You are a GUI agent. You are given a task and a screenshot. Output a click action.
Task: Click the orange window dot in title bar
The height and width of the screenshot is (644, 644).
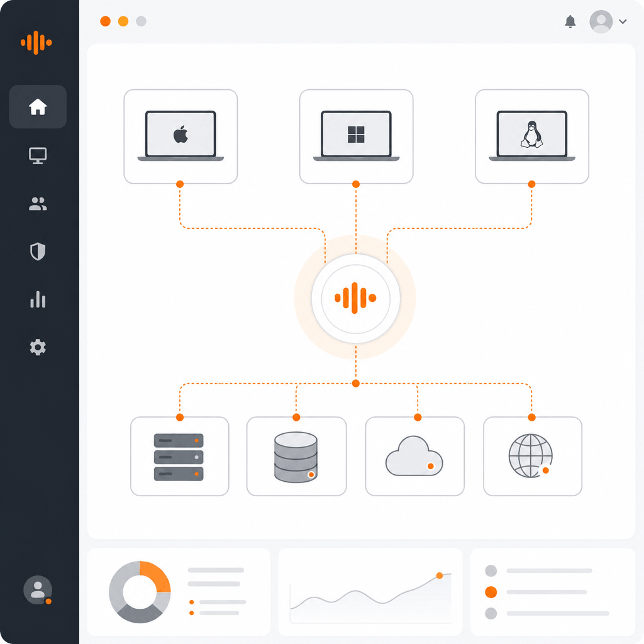[x=106, y=21]
